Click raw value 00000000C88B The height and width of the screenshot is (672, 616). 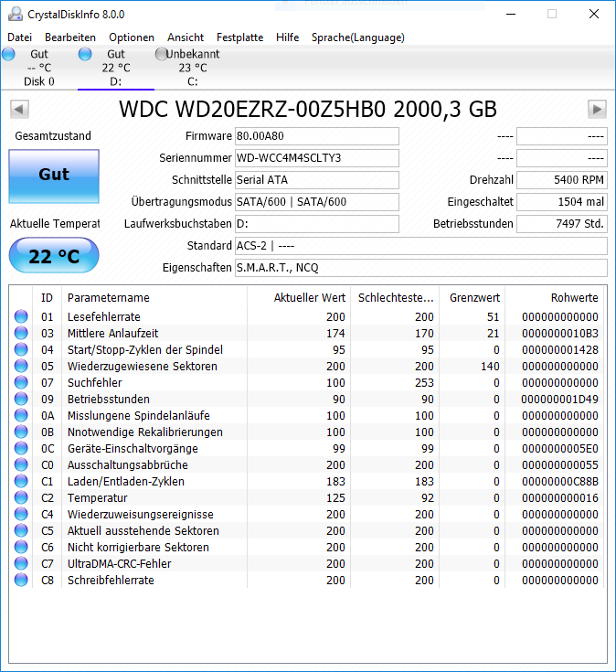[560, 482]
